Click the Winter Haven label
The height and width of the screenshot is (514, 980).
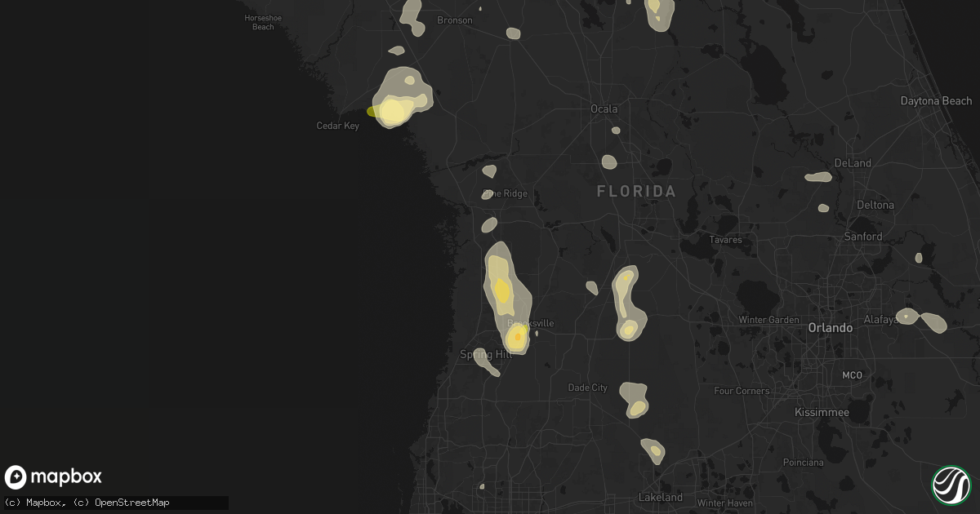click(x=724, y=502)
